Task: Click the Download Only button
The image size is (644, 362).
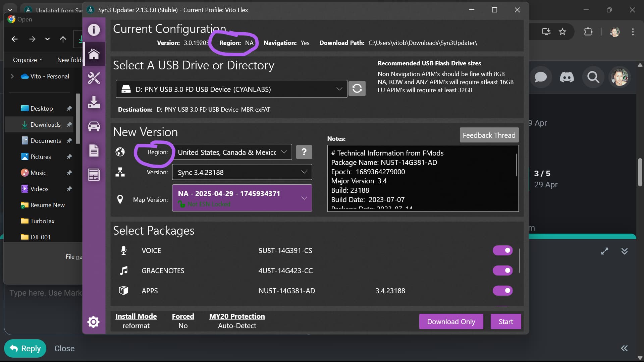Action: point(451,321)
